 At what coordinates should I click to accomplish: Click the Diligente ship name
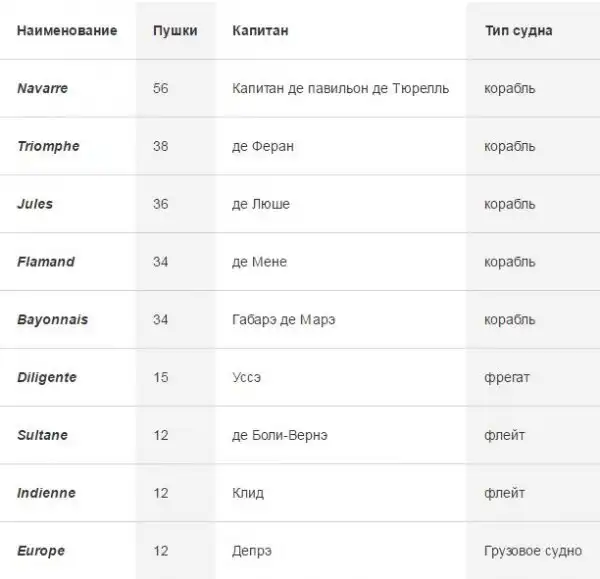pyautogui.click(x=47, y=378)
